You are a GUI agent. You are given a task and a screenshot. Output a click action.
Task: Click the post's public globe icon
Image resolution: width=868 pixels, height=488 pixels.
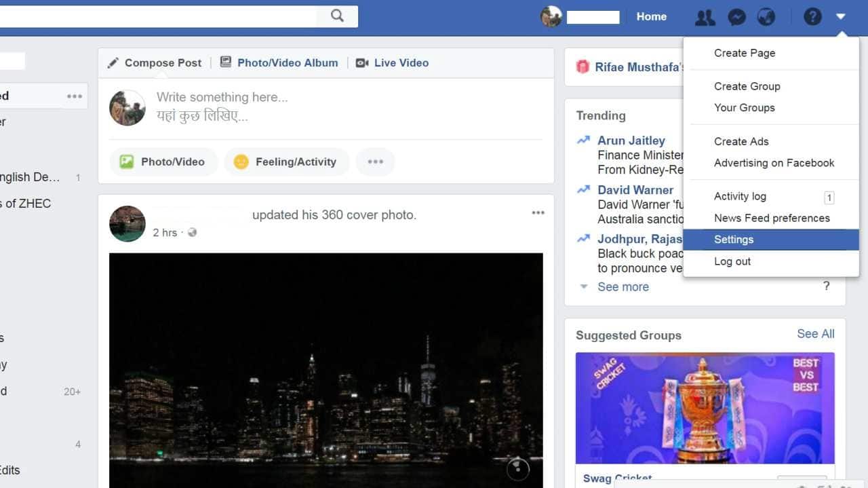[x=192, y=232]
